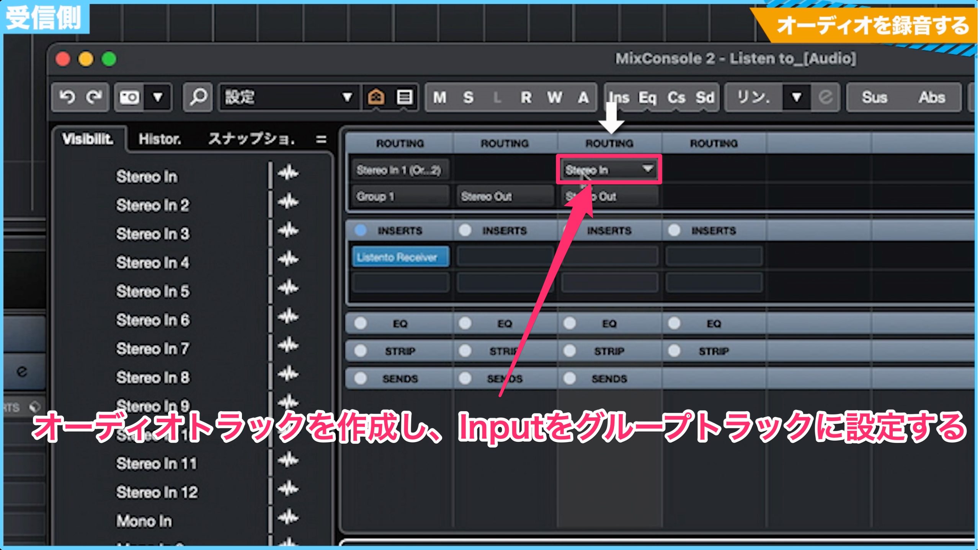Click the Eq bypass button
This screenshot has width=980, height=550.
647,98
